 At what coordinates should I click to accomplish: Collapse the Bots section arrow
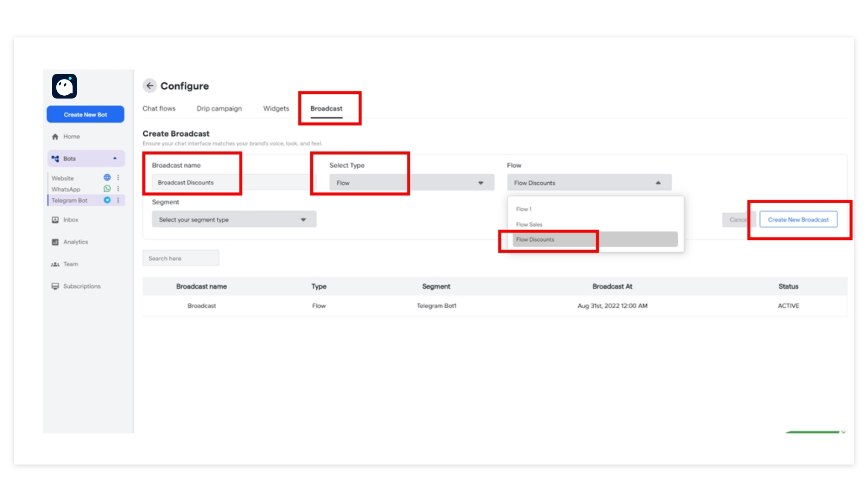pyautogui.click(x=115, y=159)
